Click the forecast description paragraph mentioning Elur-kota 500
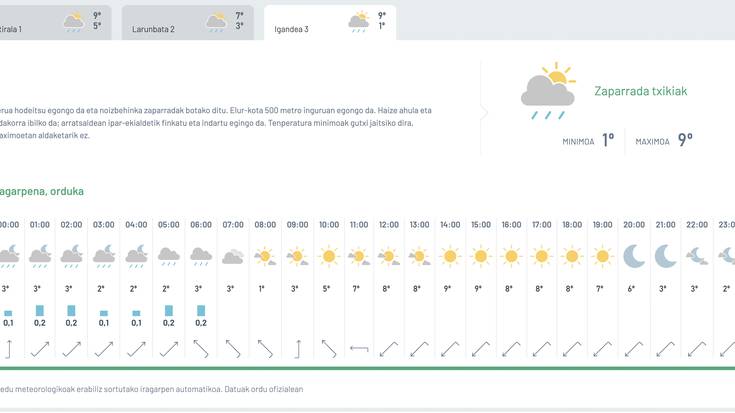Screen dimensions: 735x413 pyautogui.click(x=216, y=123)
